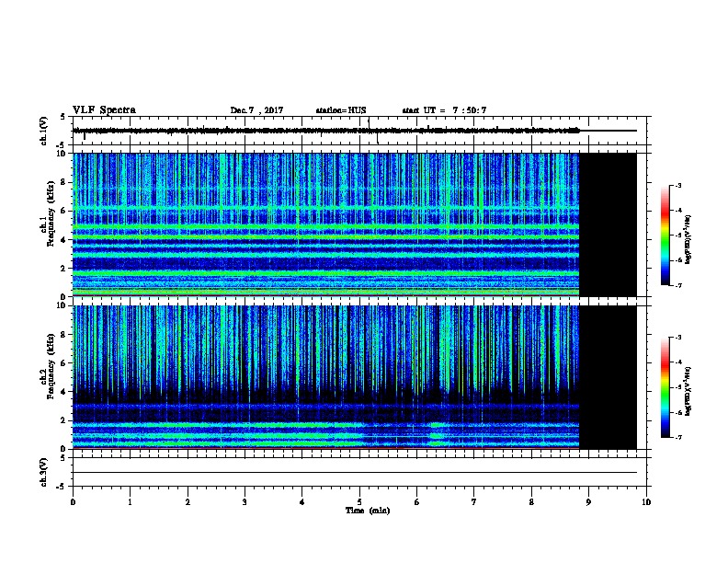
Task: Click the "ch.3(V)" waveform axis label
Action: pyautogui.click(x=43, y=472)
